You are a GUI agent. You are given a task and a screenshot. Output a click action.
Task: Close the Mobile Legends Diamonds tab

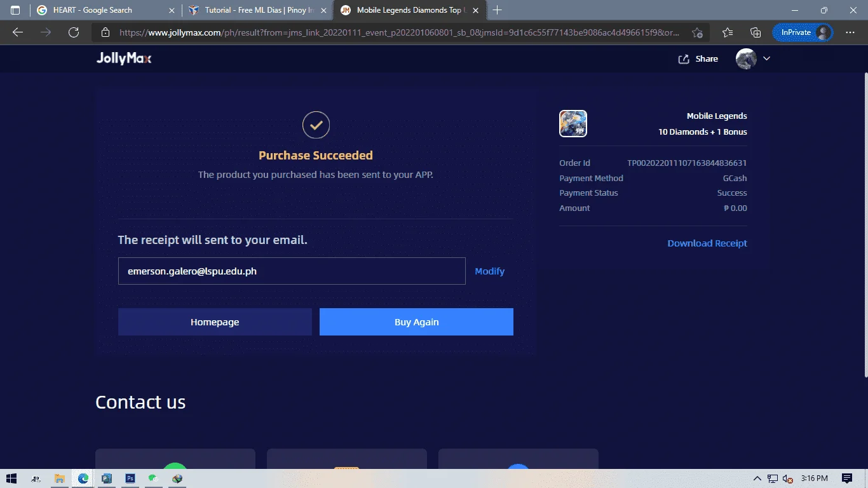pyautogui.click(x=475, y=10)
